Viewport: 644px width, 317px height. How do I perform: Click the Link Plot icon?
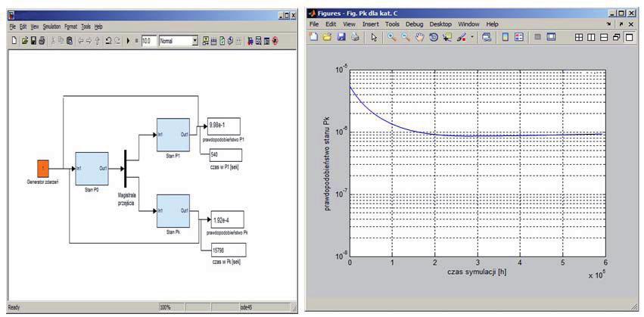[x=486, y=37]
